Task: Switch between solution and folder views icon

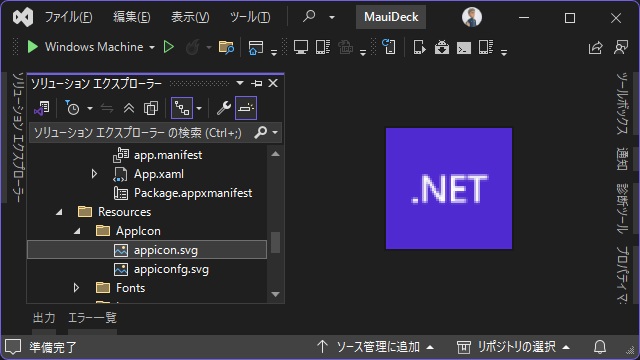Action: (x=42, y=108)
